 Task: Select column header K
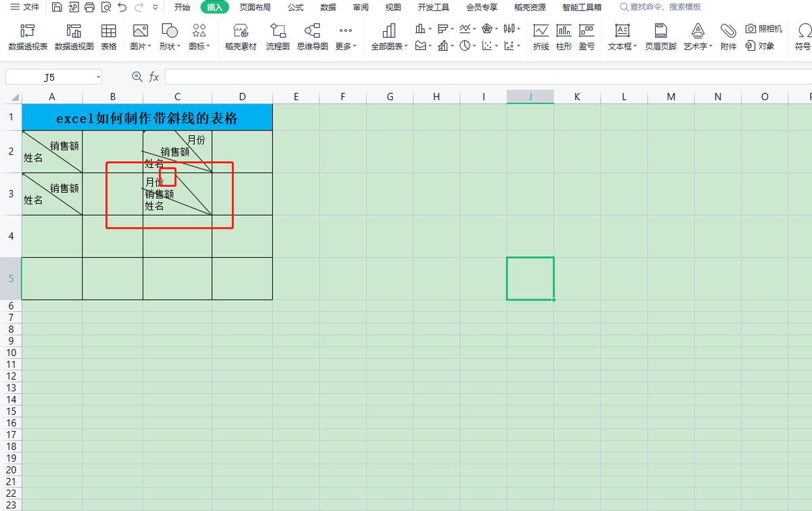click(x=577, y=97)
